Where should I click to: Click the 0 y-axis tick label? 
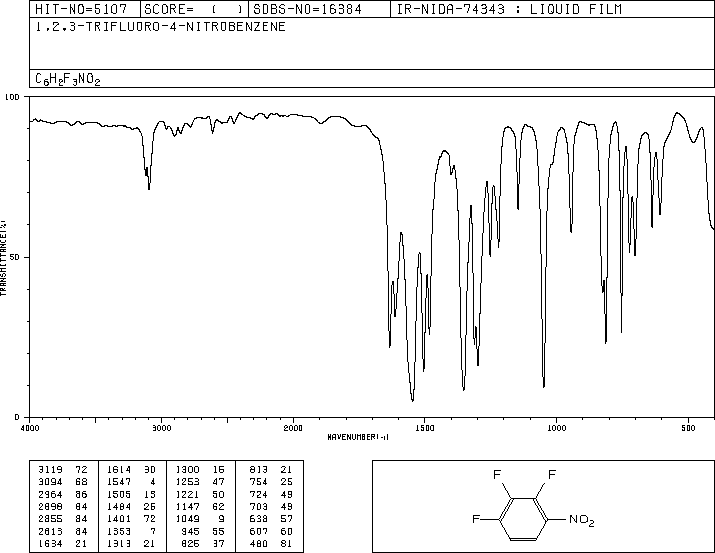coord(17,417)
